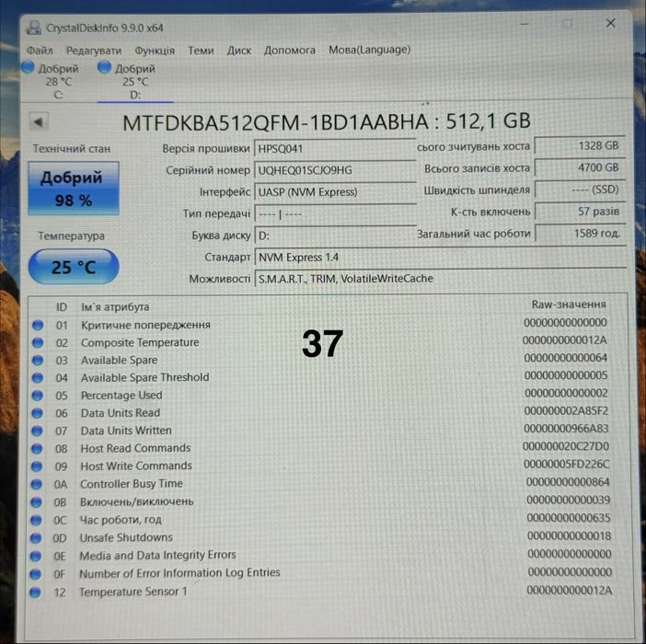Click the Raw-значення column header
The image size is (646, 644).
pos(568,305)
